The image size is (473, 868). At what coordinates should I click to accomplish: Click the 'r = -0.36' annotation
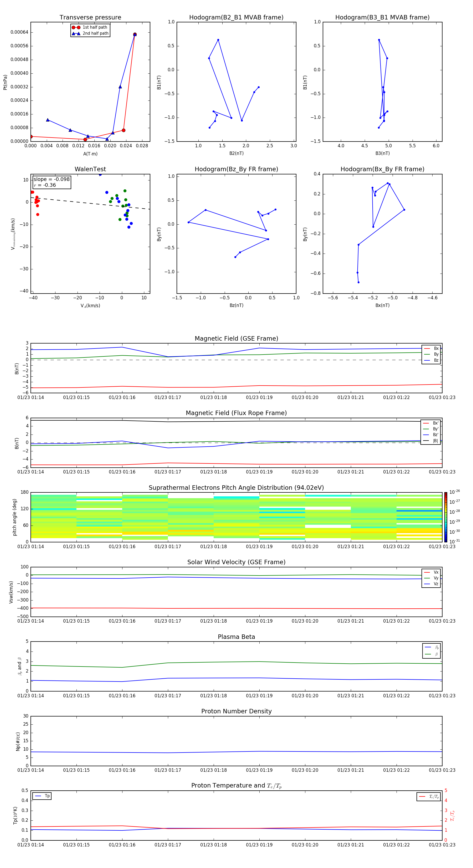pyautogui.click(x=45, y=185)
